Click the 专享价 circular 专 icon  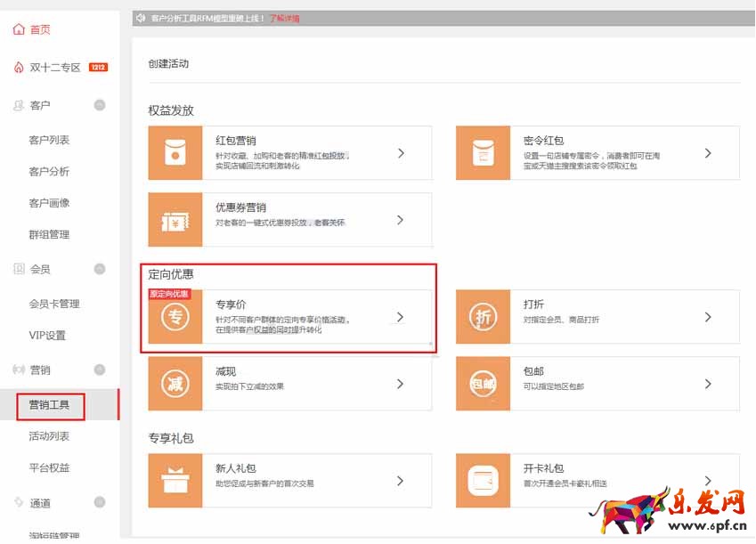click(175, 317)
